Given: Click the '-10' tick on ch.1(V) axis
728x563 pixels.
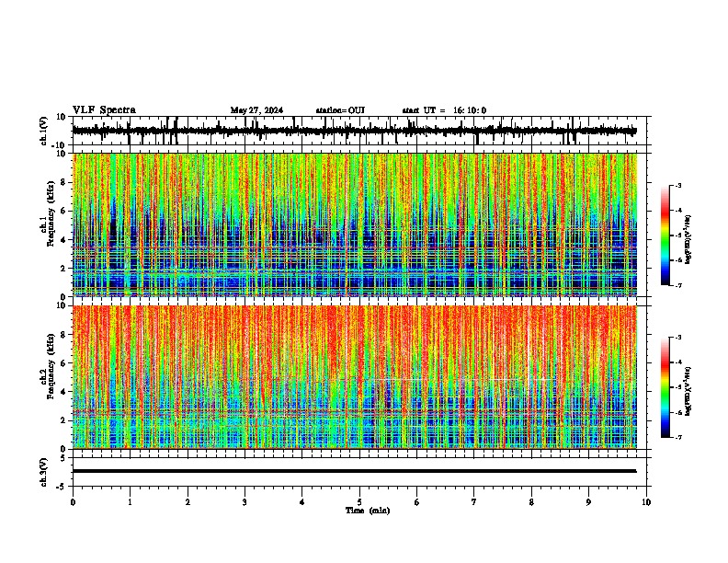Looking at the screenshot, I should 60,145.
